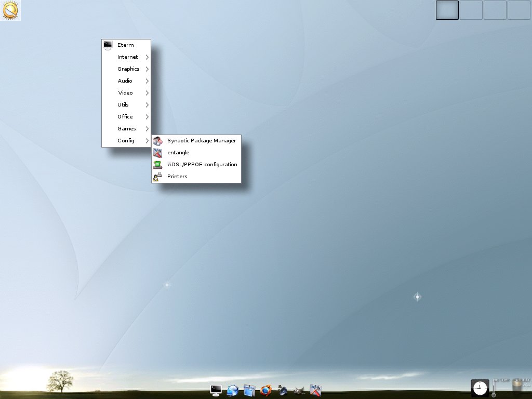
Task: Launch Synaptic Package Manager
Action: click(196, 140)
